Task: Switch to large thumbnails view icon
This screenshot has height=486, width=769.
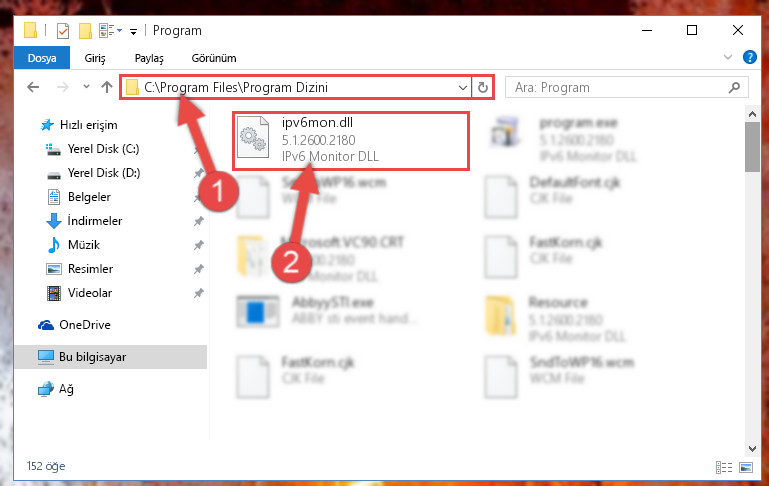Action: tap(746, 467)
